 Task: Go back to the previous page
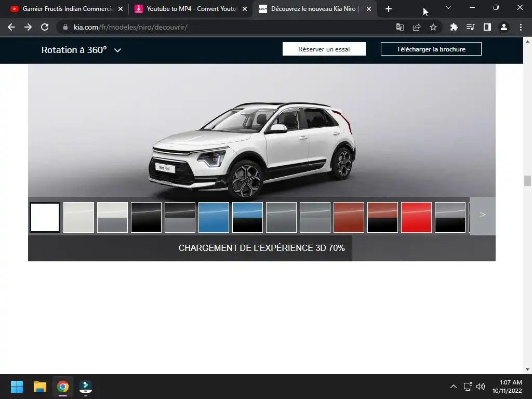pyautogui.click(x=11, y=27)
